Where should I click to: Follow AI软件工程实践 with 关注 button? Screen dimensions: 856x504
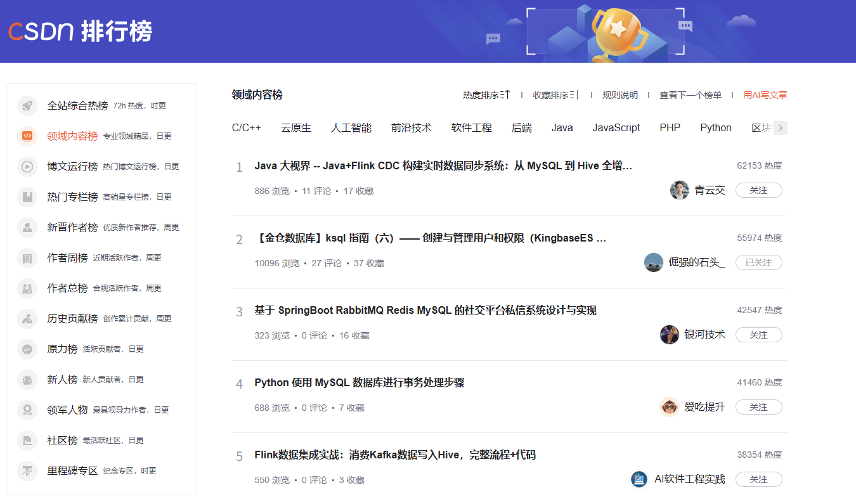tap(759, 479)
